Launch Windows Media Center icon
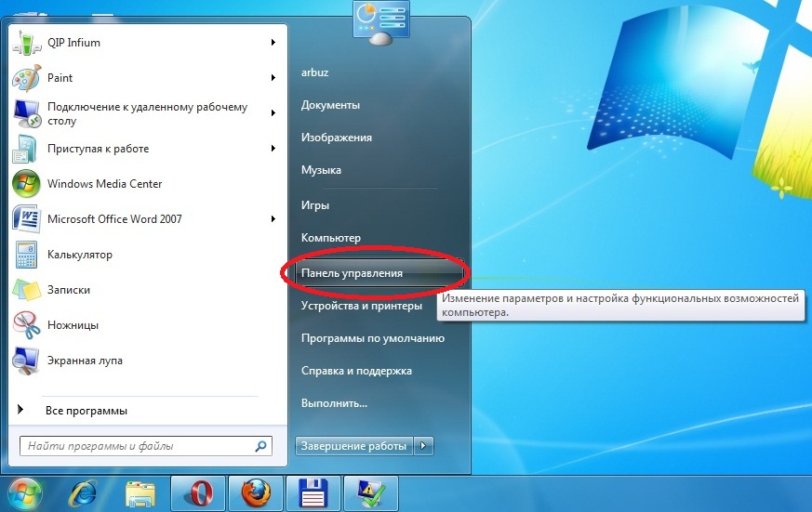812x512 pixels. coord(26,184)
